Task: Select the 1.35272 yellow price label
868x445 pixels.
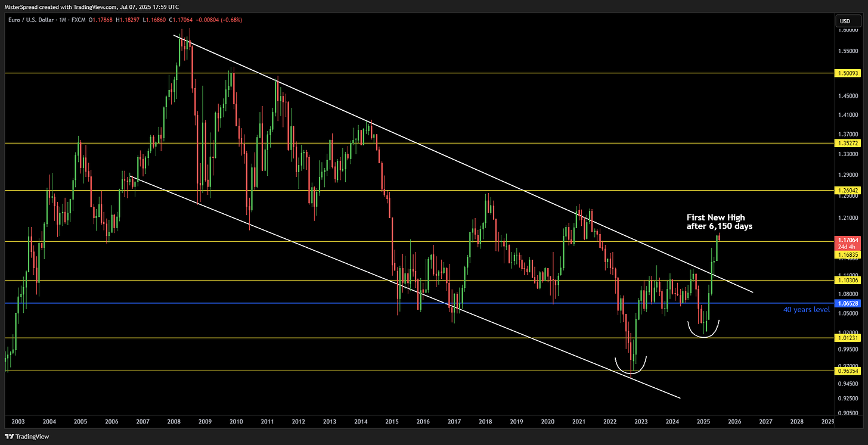Action: click(x=849, y=143)
